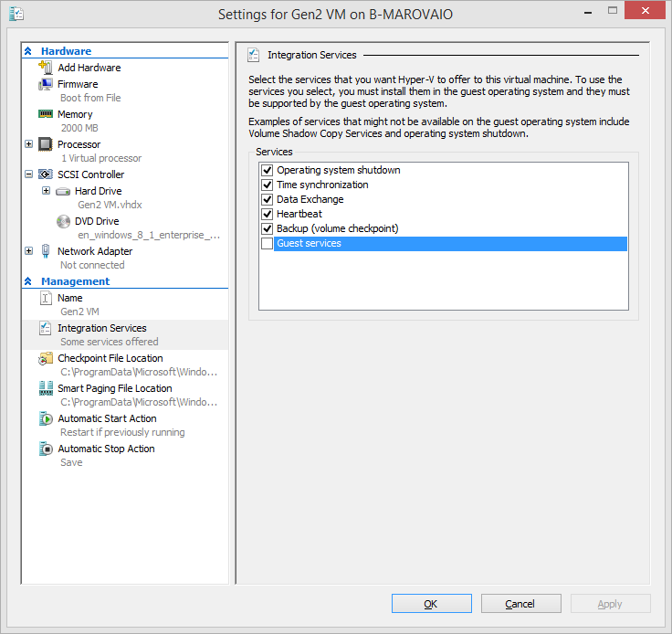
Task: Click the Memory chip icon
Action: pos(46,114)
